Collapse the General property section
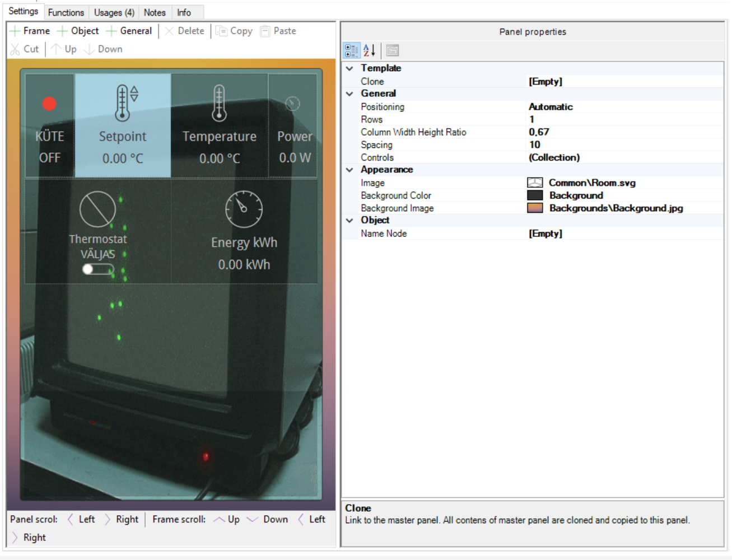Image resolution: width=732 pixels, height=560 pixels. pos(349,94)
